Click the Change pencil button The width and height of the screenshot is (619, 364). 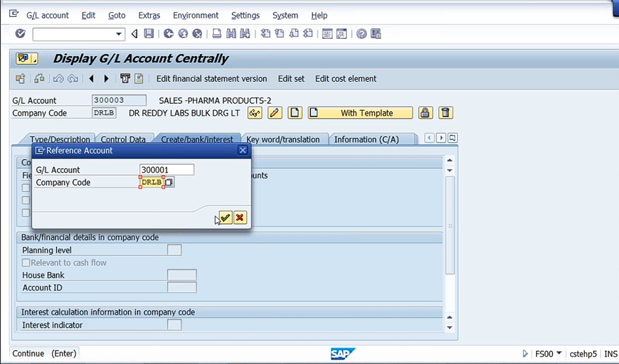click(275, 113)
